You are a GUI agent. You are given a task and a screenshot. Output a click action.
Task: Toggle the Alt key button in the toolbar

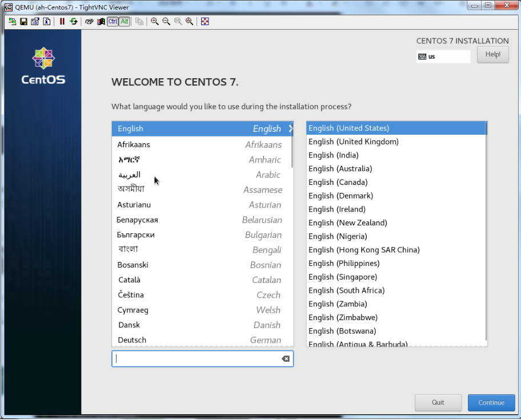click(124, 22)
